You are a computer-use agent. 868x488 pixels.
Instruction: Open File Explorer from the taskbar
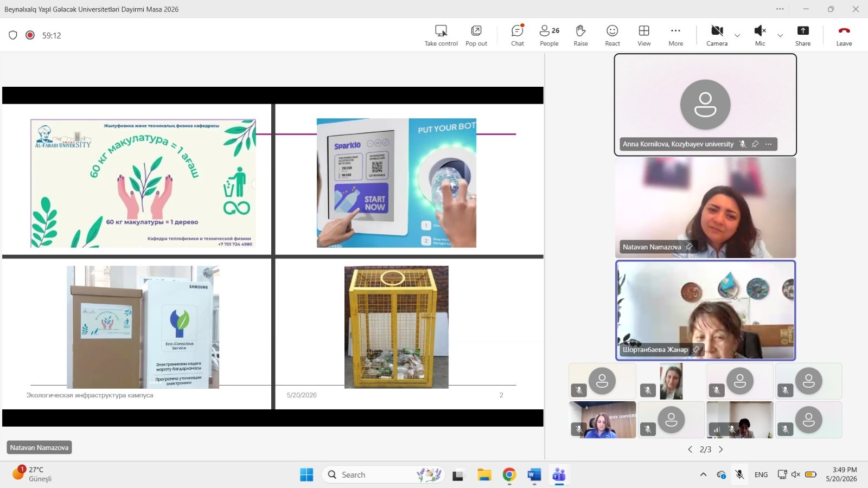coord(484,475)
